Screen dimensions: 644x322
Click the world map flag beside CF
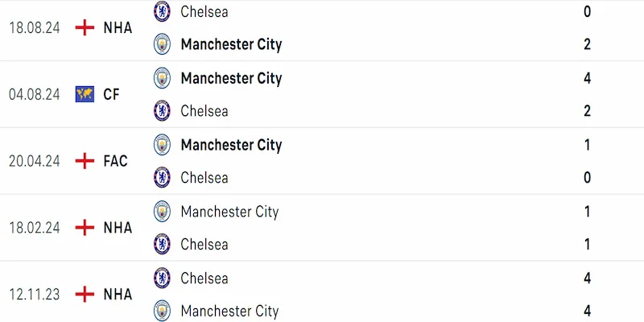[x=85, y=94]
